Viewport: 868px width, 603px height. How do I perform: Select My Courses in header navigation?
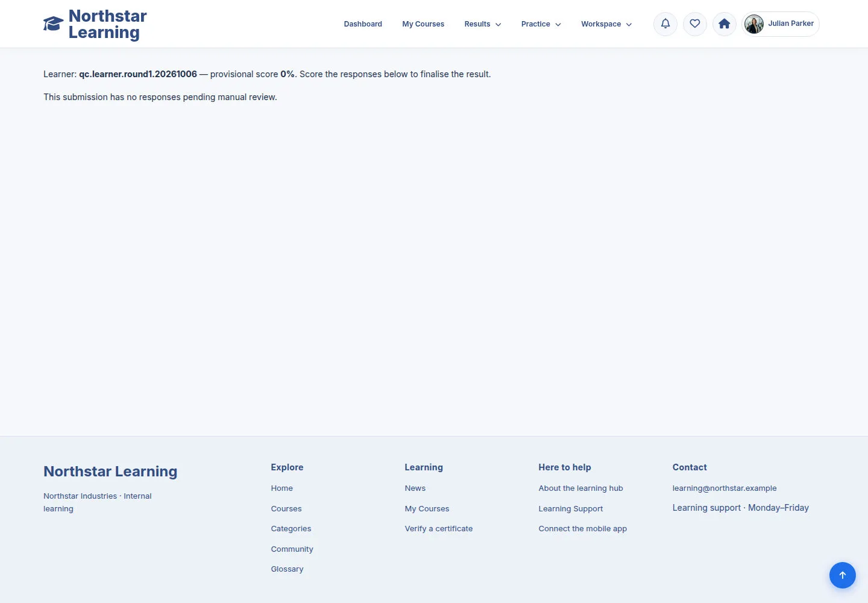[x=423, y=24]
